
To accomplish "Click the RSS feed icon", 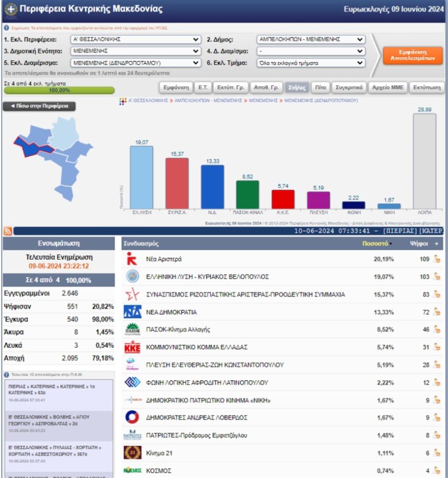I will [x=8, y=231].
